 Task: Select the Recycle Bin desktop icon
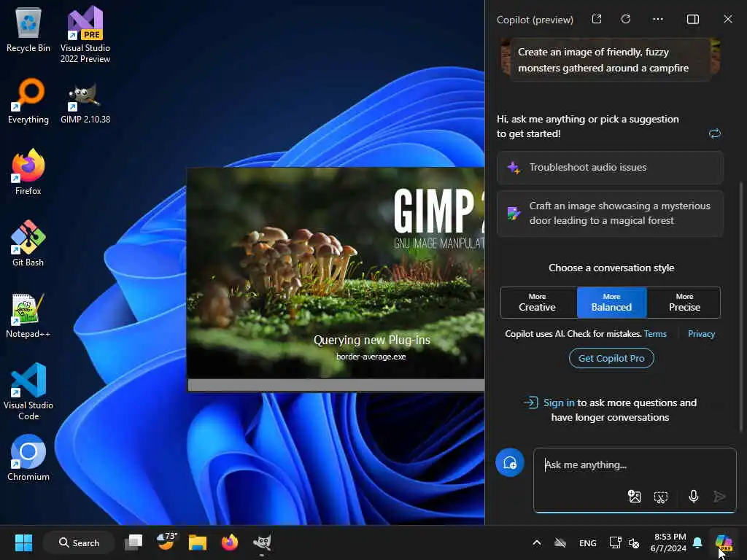(x=28, y=30)
